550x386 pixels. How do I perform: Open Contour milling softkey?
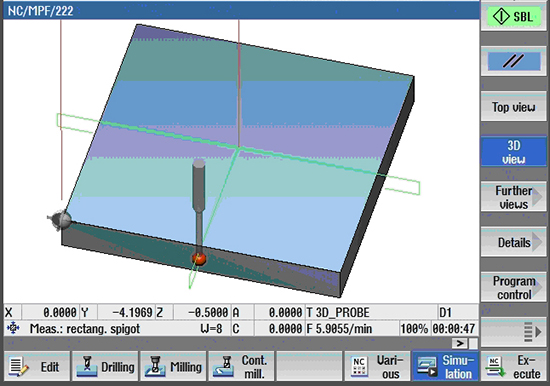click(241, 367)
